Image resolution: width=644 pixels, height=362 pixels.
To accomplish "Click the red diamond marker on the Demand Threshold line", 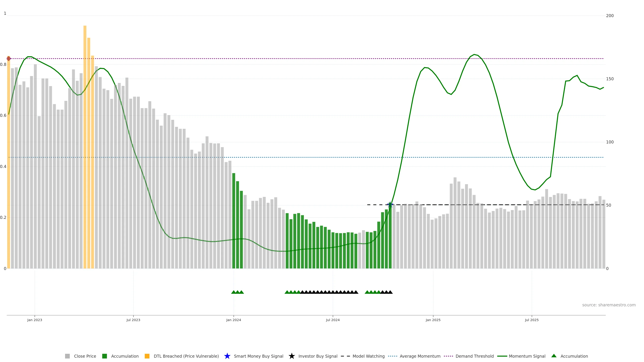I will (9, 58).
